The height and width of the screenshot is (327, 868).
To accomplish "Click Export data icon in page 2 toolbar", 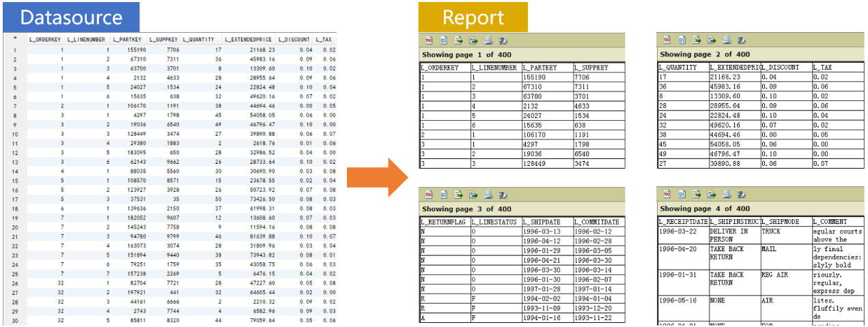I will click(697, 40).
